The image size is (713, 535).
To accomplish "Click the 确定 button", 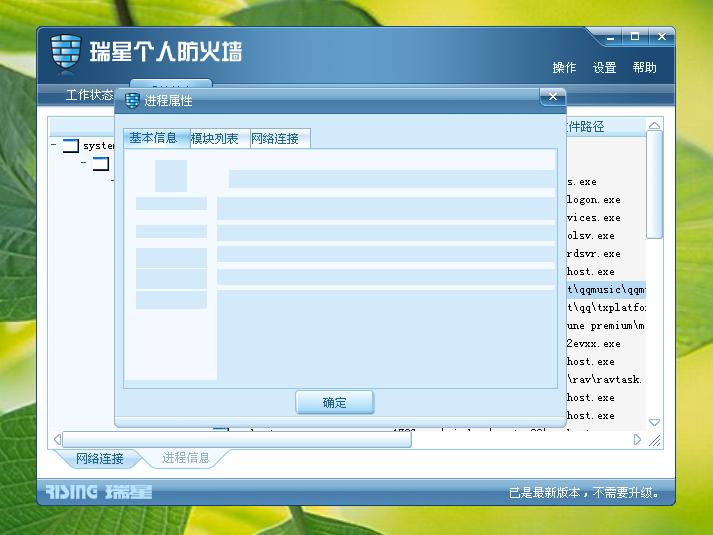I will [334, 402].
